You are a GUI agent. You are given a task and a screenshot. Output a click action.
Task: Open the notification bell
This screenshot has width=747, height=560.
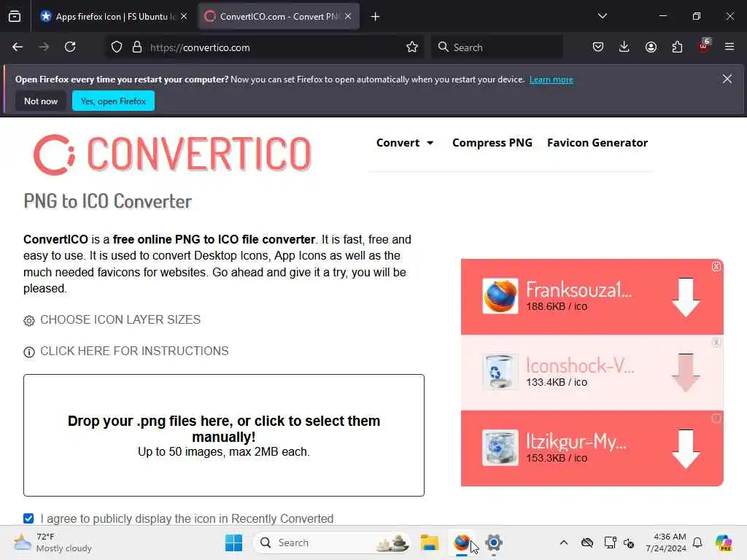(697, 542)
